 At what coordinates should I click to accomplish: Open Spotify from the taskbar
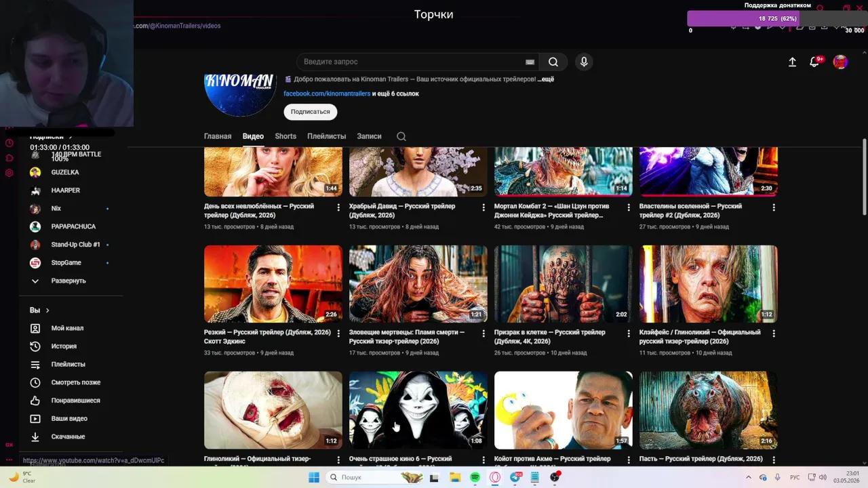pos(475,477)
